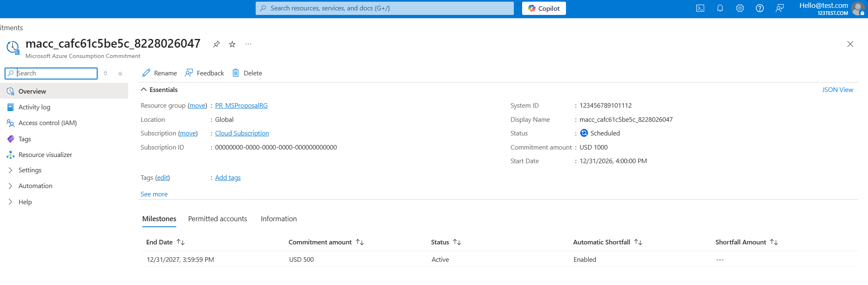Select the 12/31/2027, 3:59:59 PM cell
The height and width of the screenshot is (285, 868).
[180, 260]
